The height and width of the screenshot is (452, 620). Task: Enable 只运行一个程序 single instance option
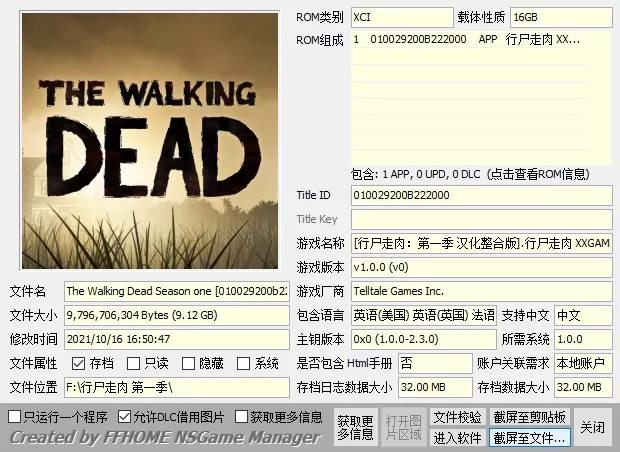(14, 416)
